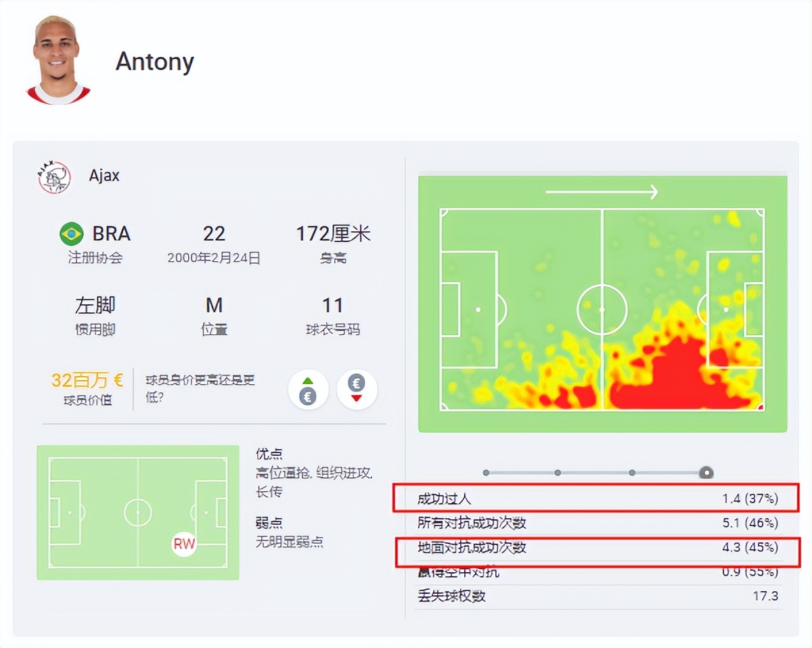Select the 成功过人 stat row
Viewport: 812px width, 648px height.
point(597,499)
